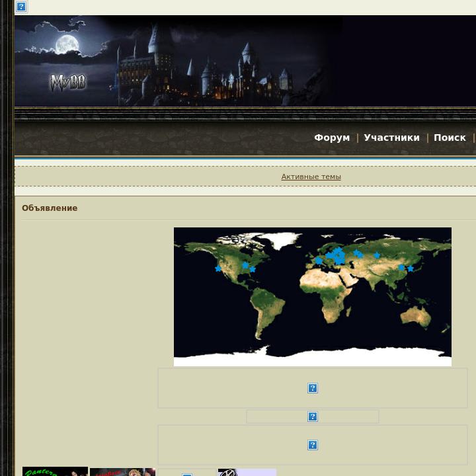
Task: Follow the Активные темы link
Action: tap(311, 177)
